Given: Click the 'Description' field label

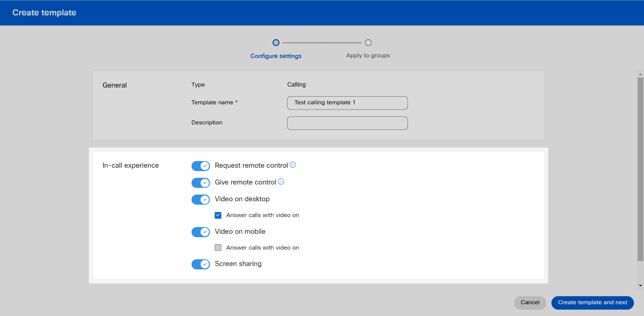Looking at the screenshot, I should coord(207,122).
